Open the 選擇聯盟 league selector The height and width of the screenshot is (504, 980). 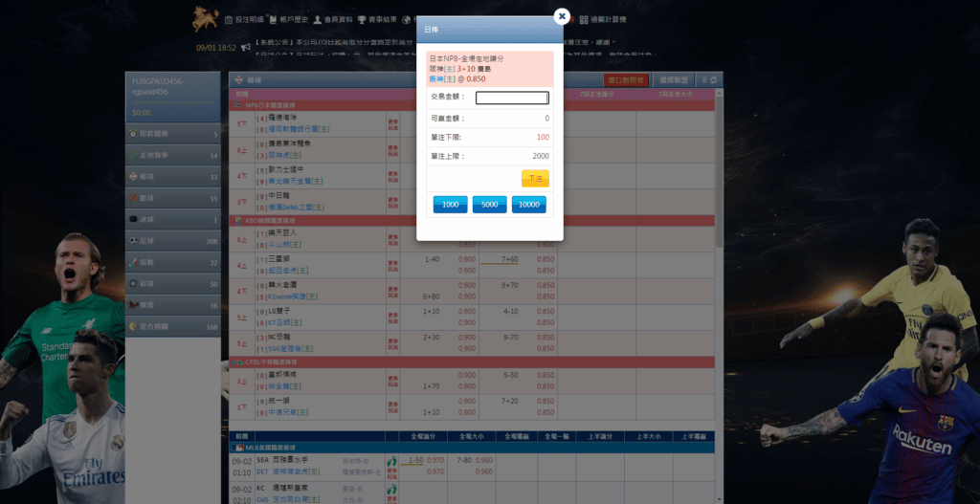tap(675, 80)
